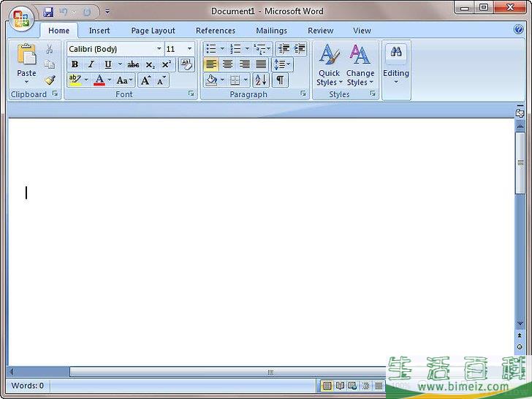Open underline style options arrow
The image size is (532, 399).
(120, 64)
